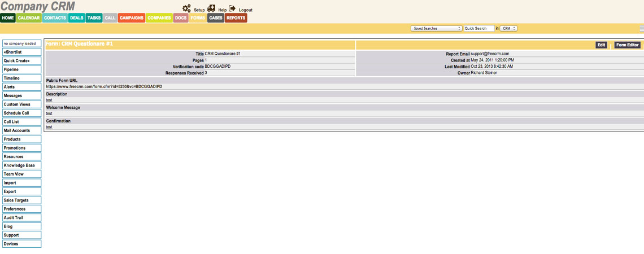Go to the Deals tab
The height and width of the screenshot is (254, 644).
click(77, 18)
